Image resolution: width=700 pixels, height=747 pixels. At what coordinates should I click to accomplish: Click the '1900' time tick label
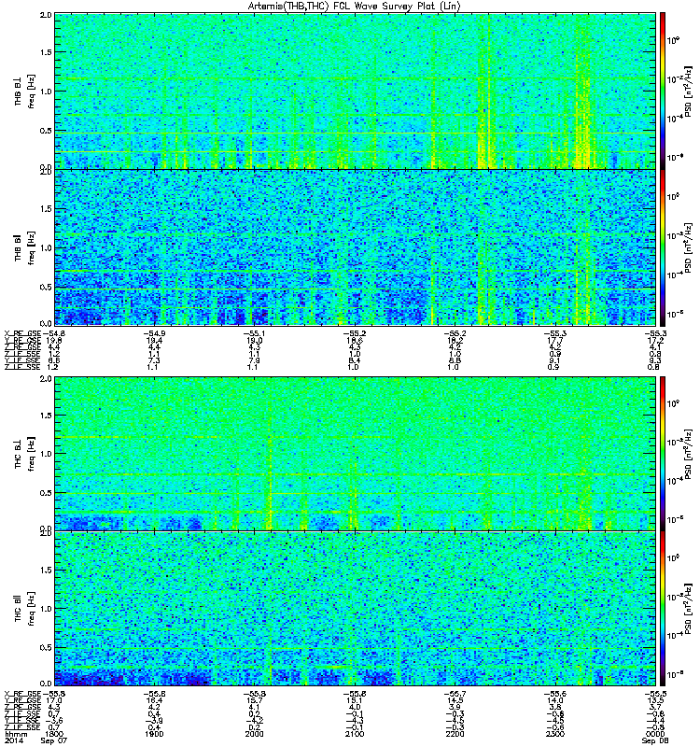[154, 734]
